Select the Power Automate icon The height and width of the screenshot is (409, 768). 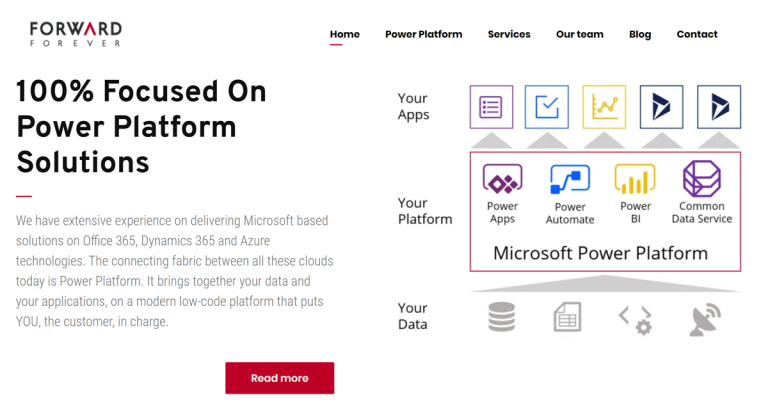570,180
